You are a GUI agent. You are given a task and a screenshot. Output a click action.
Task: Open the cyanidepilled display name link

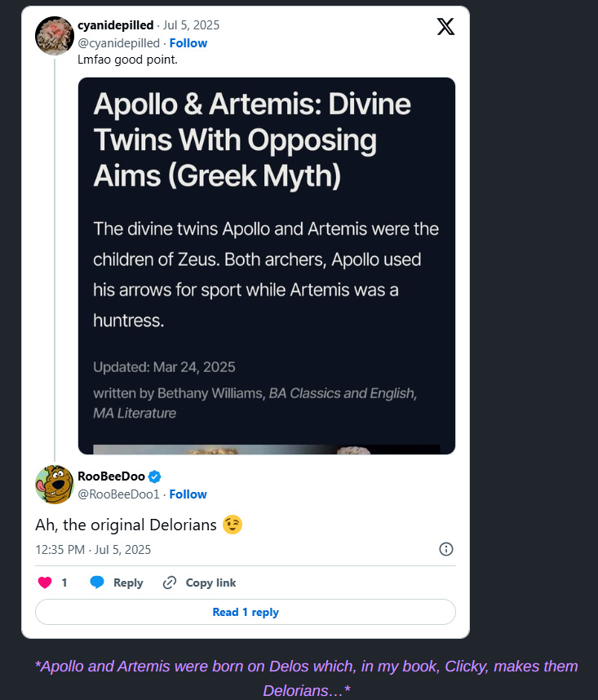click(x=115, y=25)
